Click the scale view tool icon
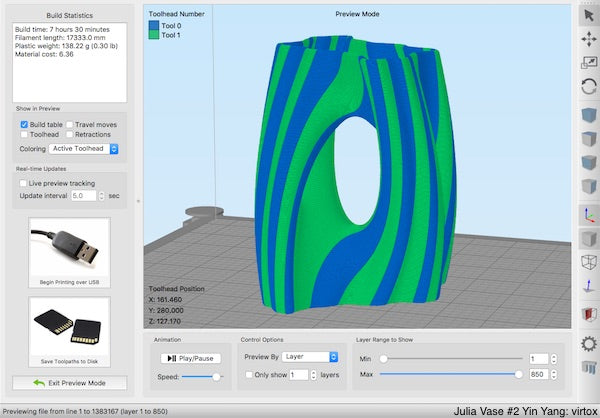Viewport: 600px width, 418px height. (x=588, y=62)
